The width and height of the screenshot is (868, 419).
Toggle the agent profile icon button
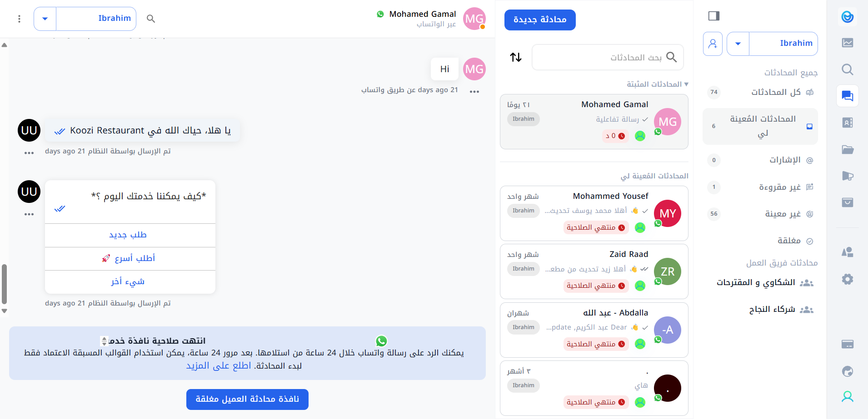tap(713, 44)
